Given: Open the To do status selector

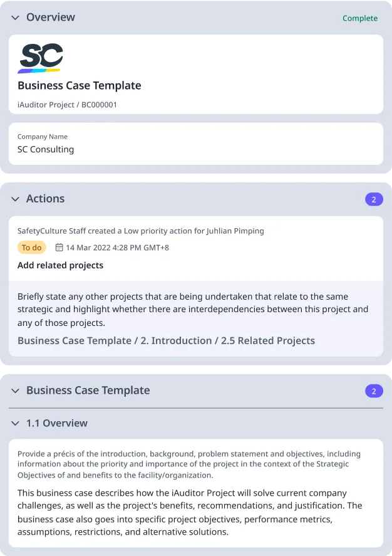Looking at the screenshot, I should pyautogui.click(x=31, y=247).
